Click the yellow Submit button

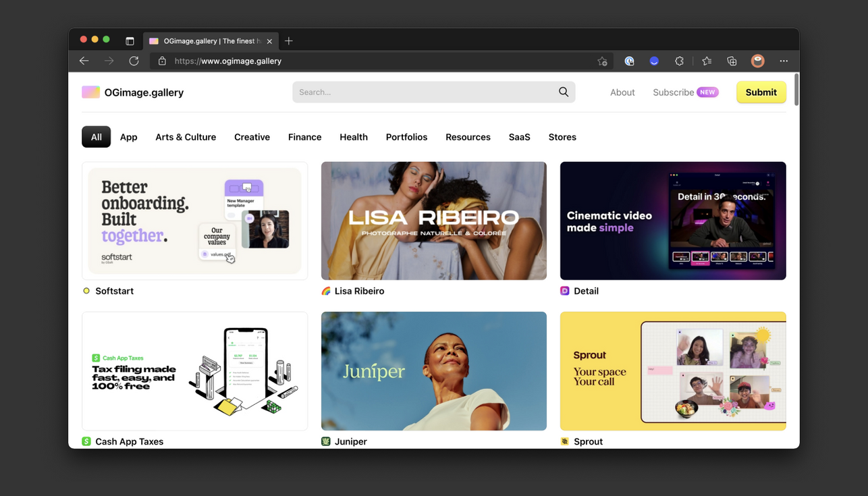tap(761, 92)
